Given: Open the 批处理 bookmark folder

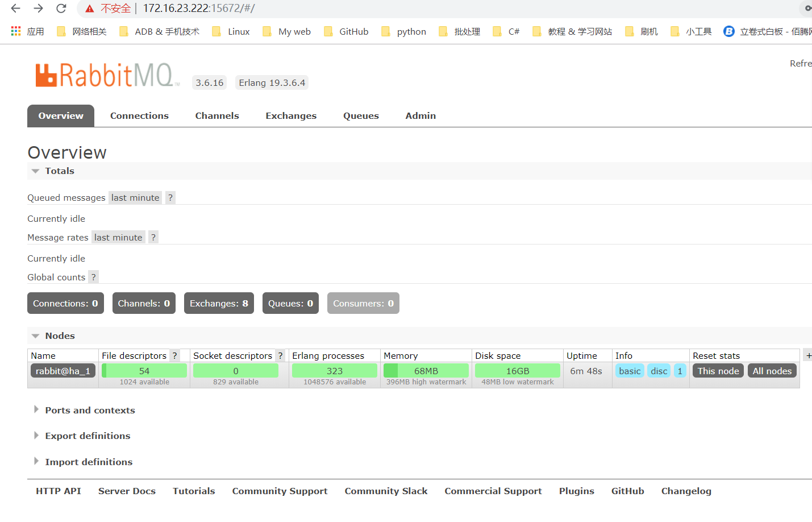Looking at the screenshot, I should click(459, 31).
